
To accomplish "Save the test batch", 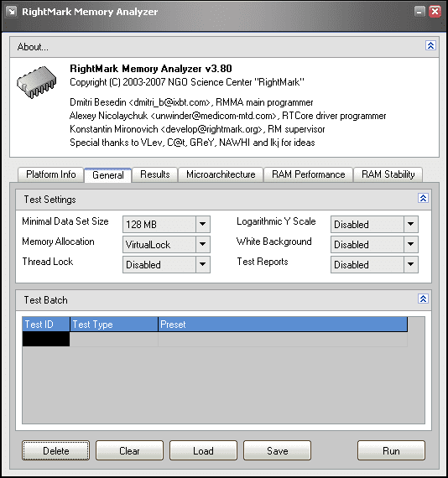I will point(277,450).
